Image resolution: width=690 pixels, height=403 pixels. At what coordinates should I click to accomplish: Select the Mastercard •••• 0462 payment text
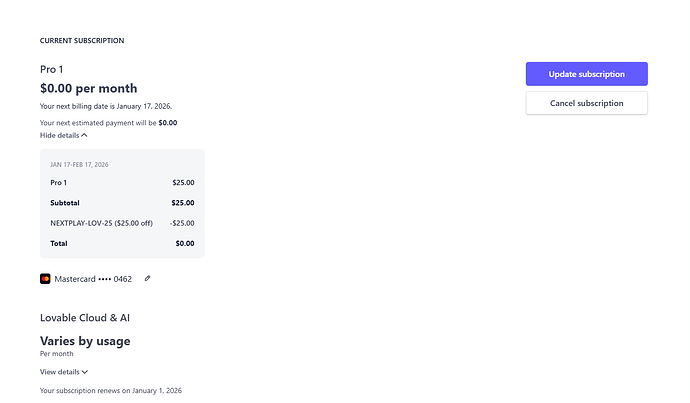[93, 279]
